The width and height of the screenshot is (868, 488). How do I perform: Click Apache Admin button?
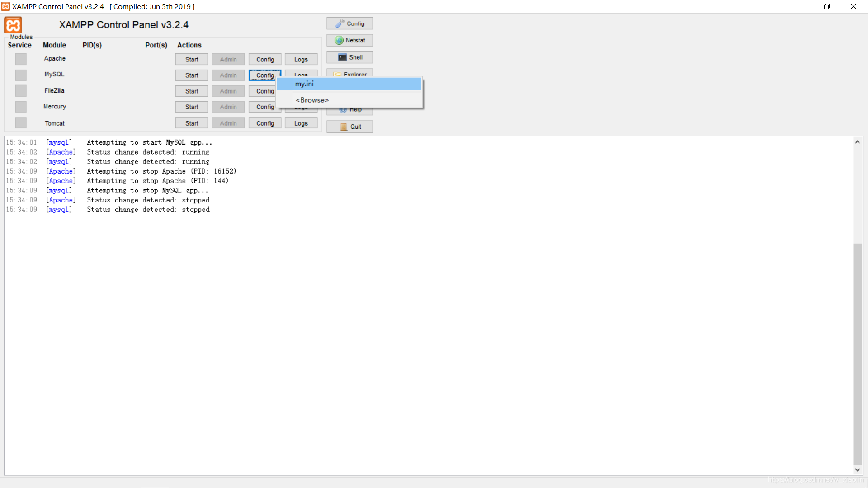[228, 59]
